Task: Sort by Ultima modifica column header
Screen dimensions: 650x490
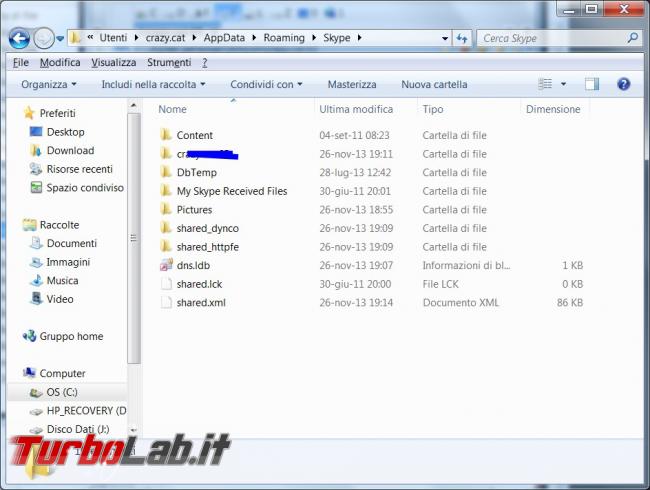Action: pos(356,109)
